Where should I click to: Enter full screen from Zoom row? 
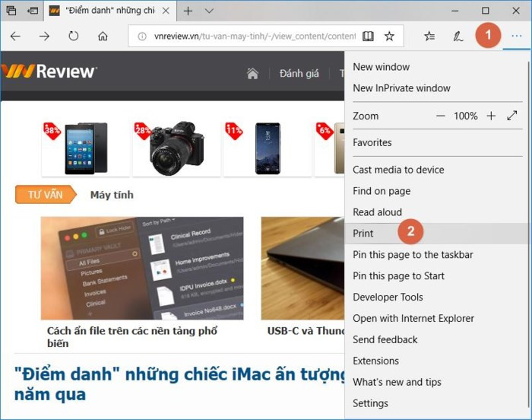[512, 116]
